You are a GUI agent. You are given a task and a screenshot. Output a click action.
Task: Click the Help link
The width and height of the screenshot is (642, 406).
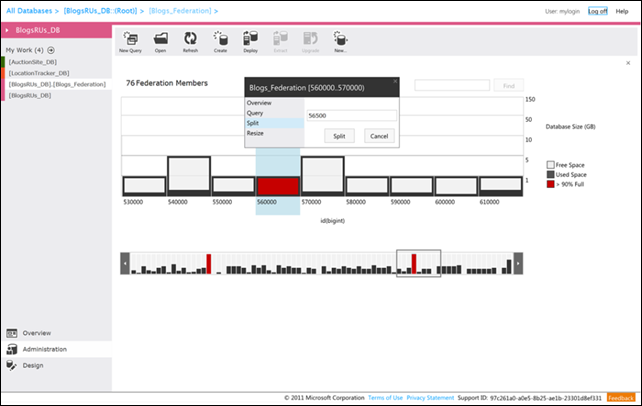(x=622, y=11)
